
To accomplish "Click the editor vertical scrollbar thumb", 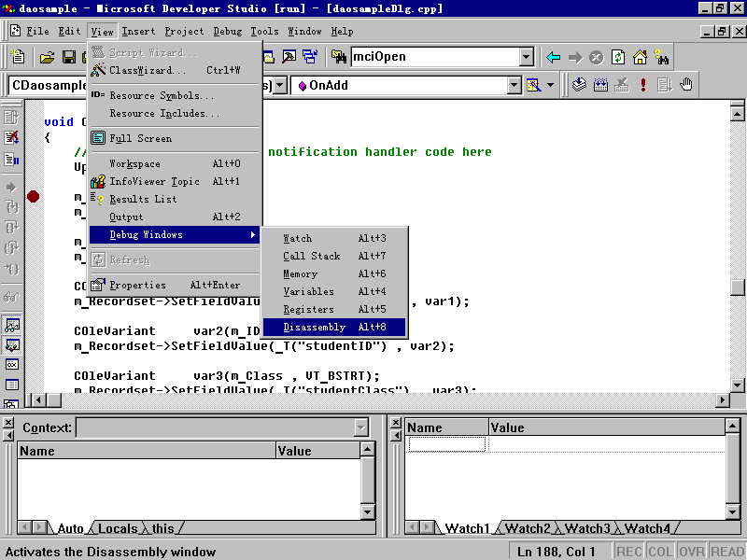I will (737, 287).
